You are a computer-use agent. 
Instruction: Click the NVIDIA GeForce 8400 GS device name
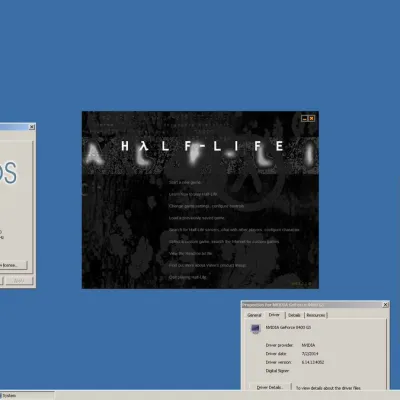point(288,327)
